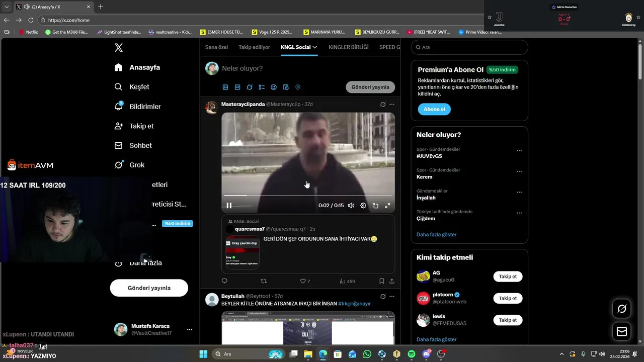Reload the browser page
Screen dimensions: 644x362
pos(31,20)
